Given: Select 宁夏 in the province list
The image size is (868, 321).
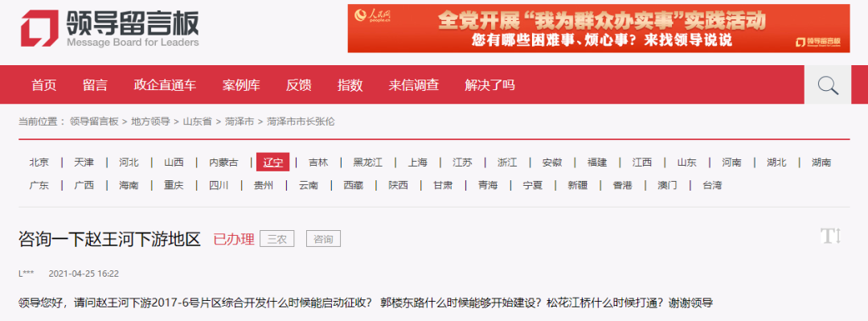Looking at the screenshot, I should (533, 185).
